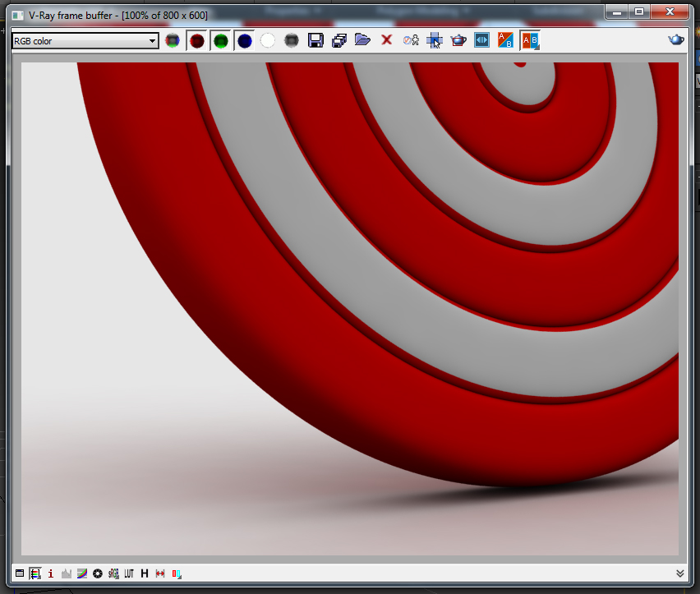
Task: Toggle the green channel button
Action: click(x=220, y=41)
